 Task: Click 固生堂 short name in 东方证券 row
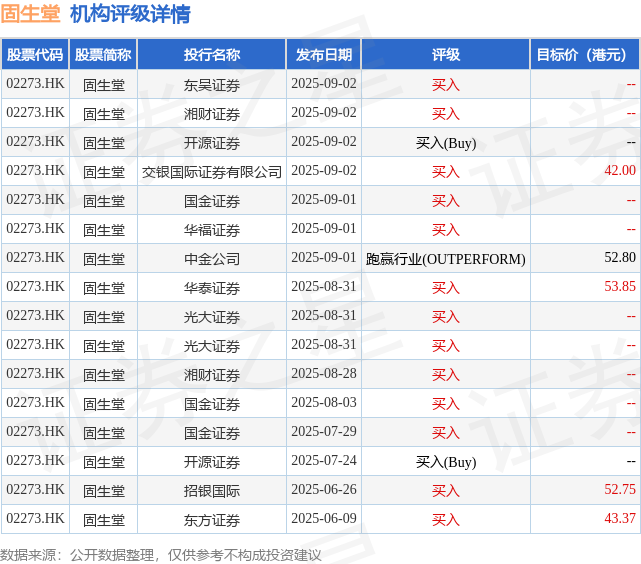click(104, 520)
